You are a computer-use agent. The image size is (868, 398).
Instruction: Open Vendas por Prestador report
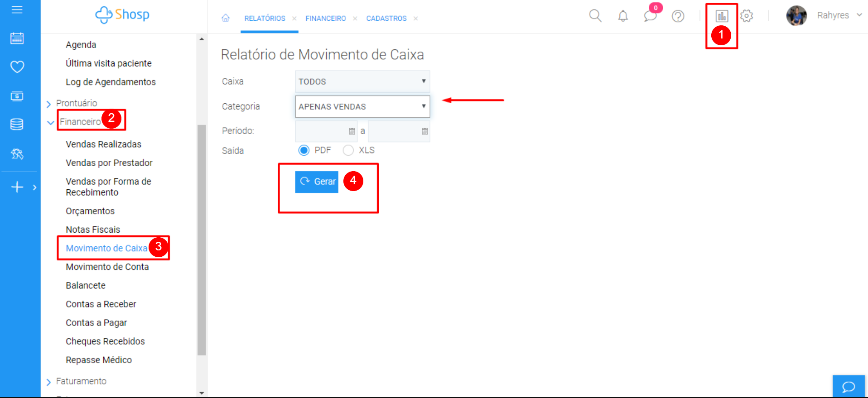click(x=109, y=163)
